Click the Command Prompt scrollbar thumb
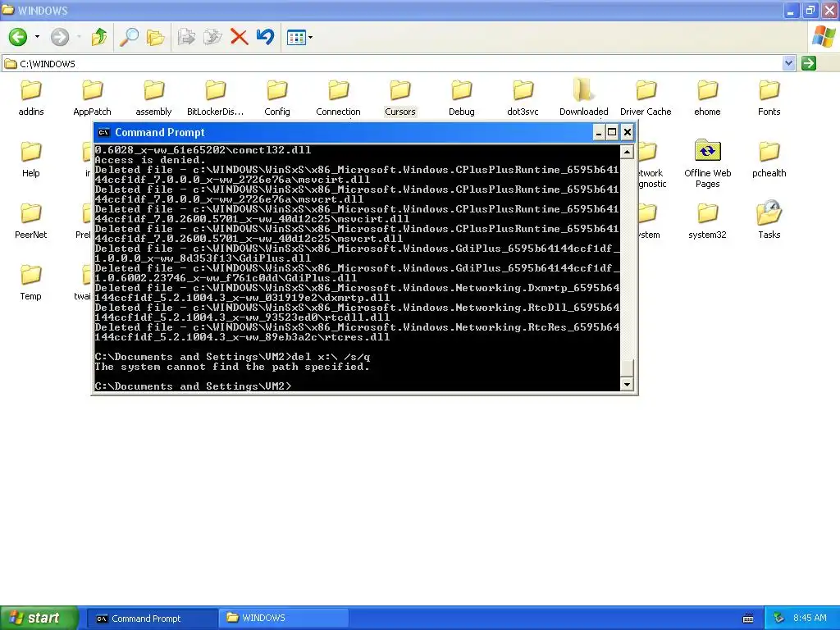 click(627, 368)
